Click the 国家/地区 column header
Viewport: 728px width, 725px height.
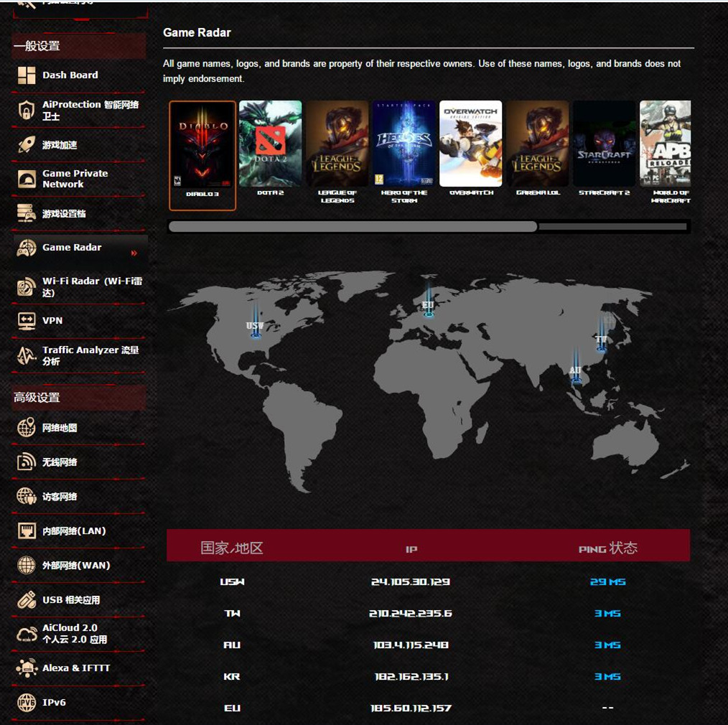pos(232,548)
